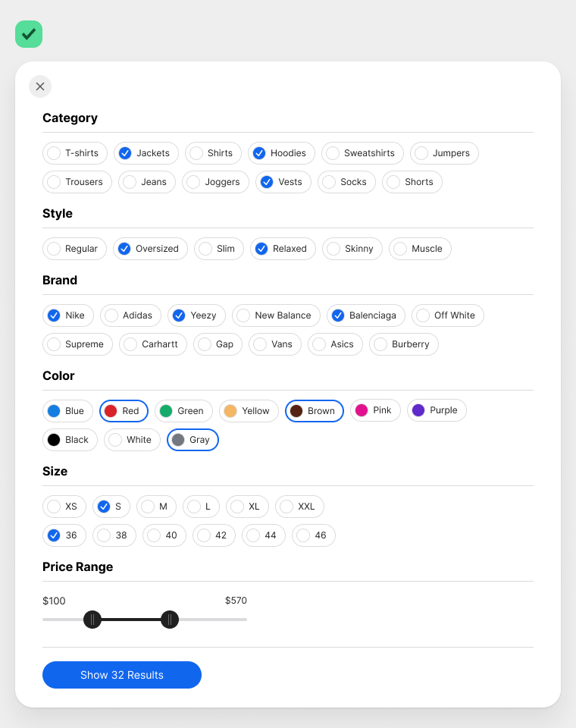Enable the Slim style filter
576x728 pixels.
point(218,248)
